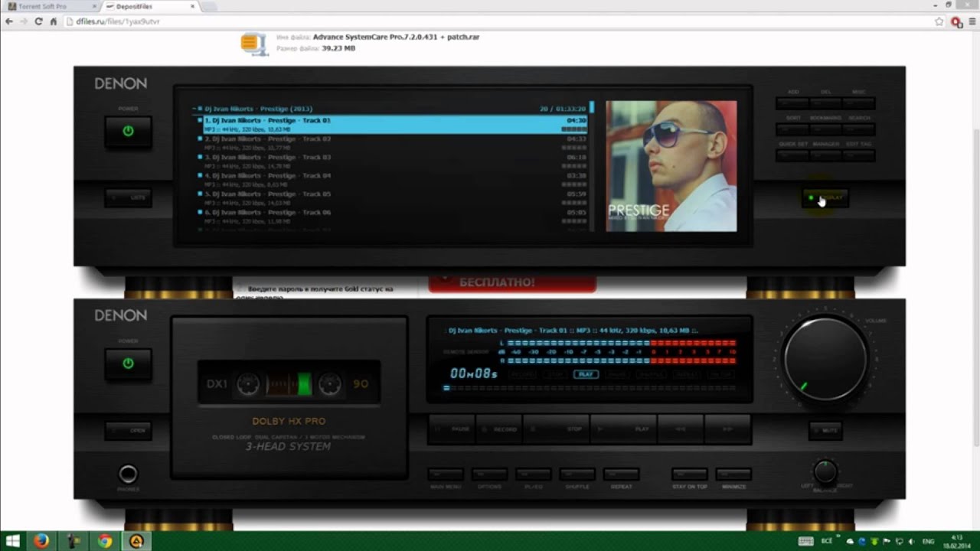Click the STOP transport button
The width and height of the screenshot is (980, 551).
click(556, 429)
